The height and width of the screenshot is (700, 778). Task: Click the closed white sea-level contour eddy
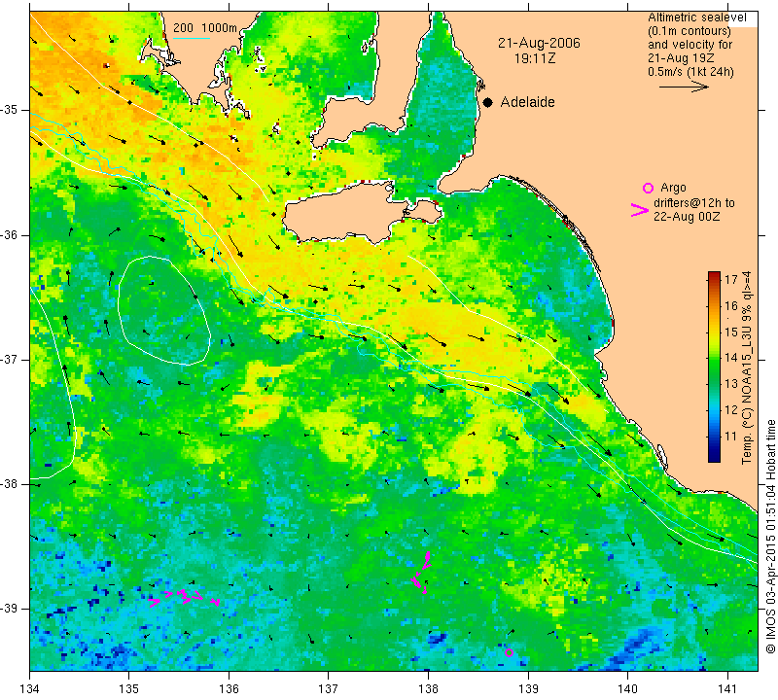tap(163, 310)
